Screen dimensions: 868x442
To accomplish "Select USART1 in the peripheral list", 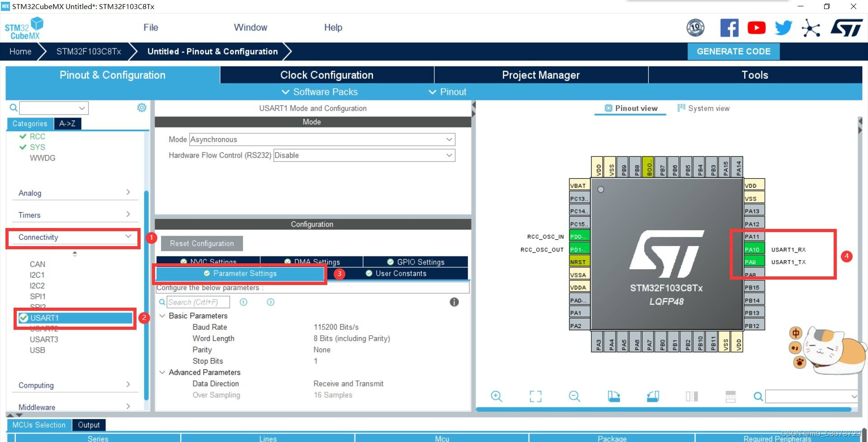I will [75, 318].
